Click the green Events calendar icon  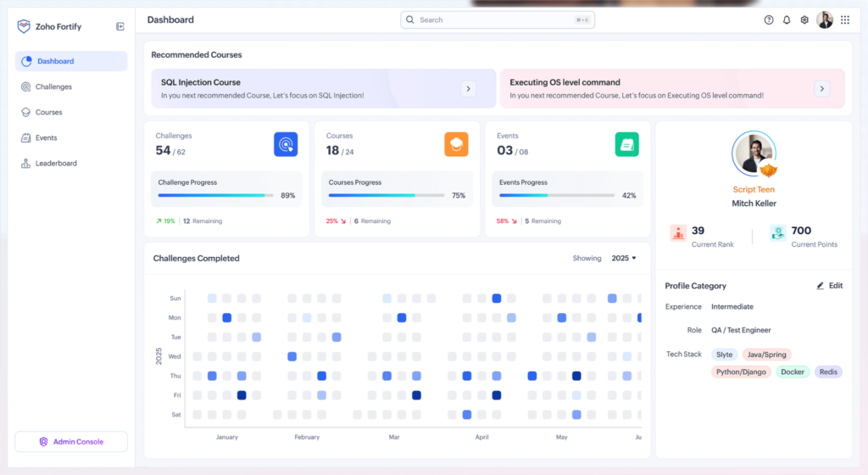(626, 144)
